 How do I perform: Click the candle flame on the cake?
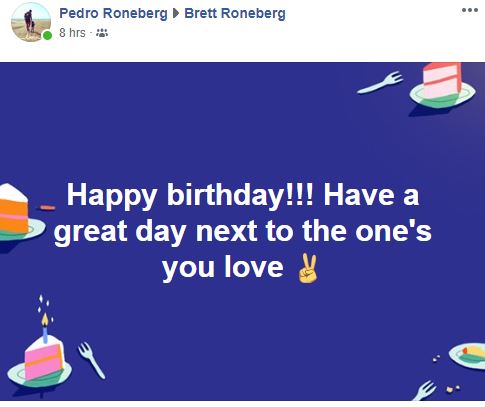(45, 319)
